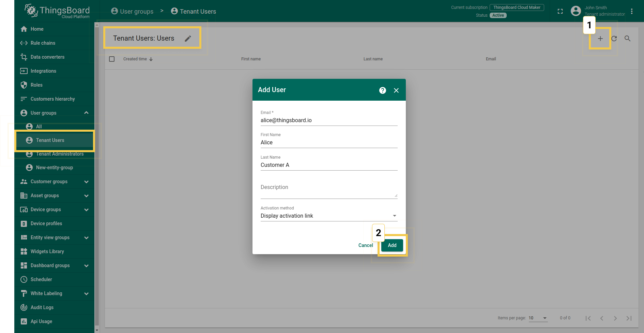Select the All user group
This screenshot has height=333, width=644.
click(x=55, y=127)
